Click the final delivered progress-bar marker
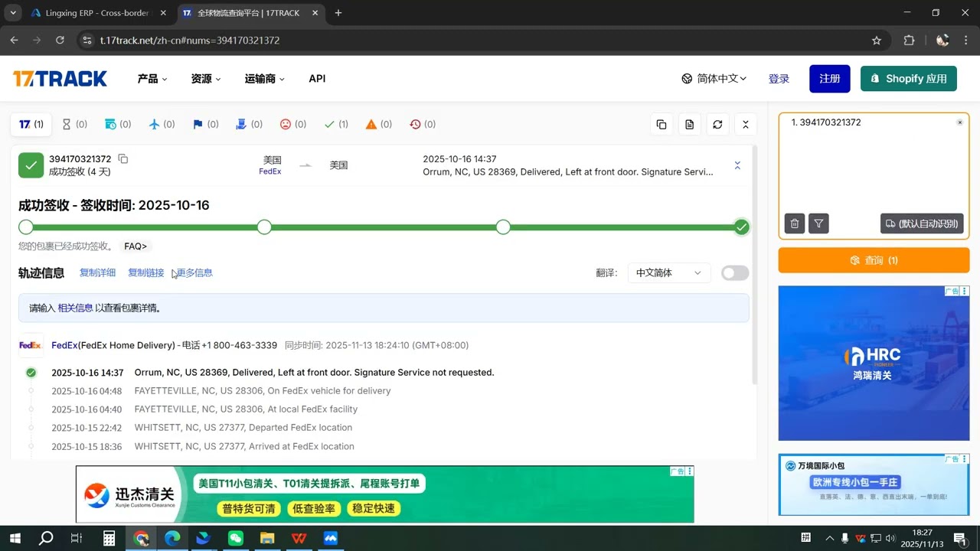Screen dimensions: 980x551 tap(741, 227)
